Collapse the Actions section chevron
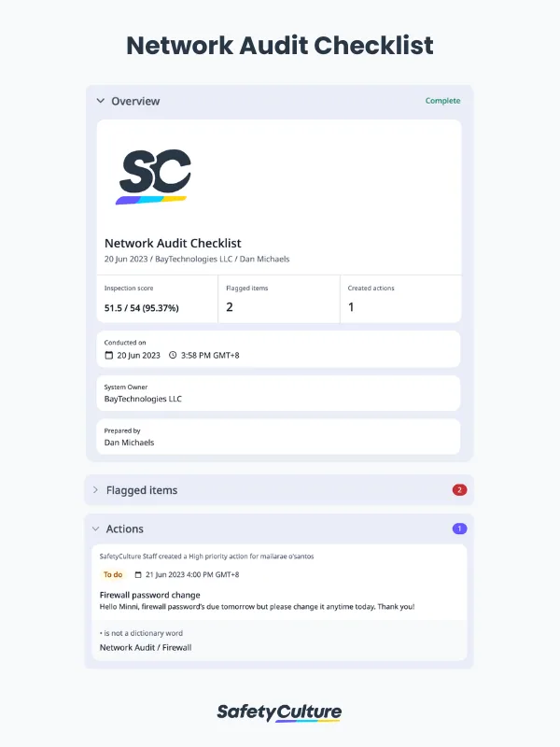560x747 pixels. tap(95, 529)
